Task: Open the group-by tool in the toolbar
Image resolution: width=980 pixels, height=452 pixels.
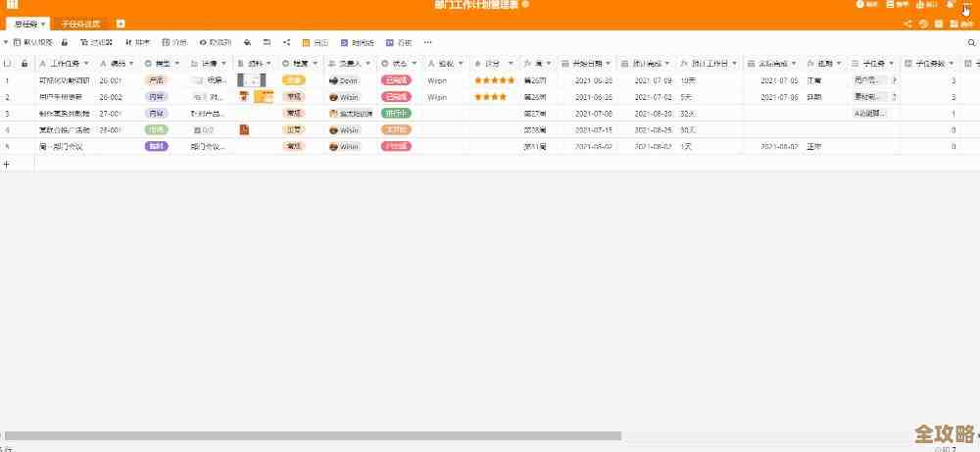Action: [174, 42]
